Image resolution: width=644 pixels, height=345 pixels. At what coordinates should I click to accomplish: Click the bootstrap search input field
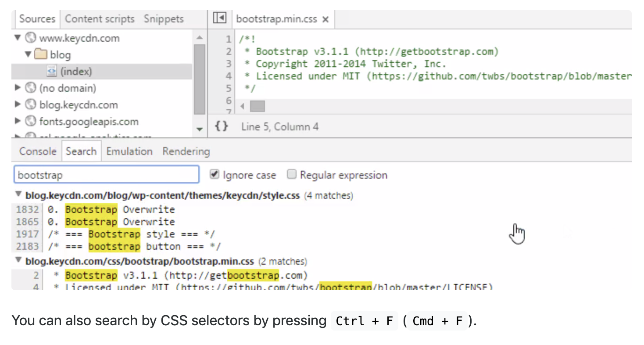tap(107, 175)
